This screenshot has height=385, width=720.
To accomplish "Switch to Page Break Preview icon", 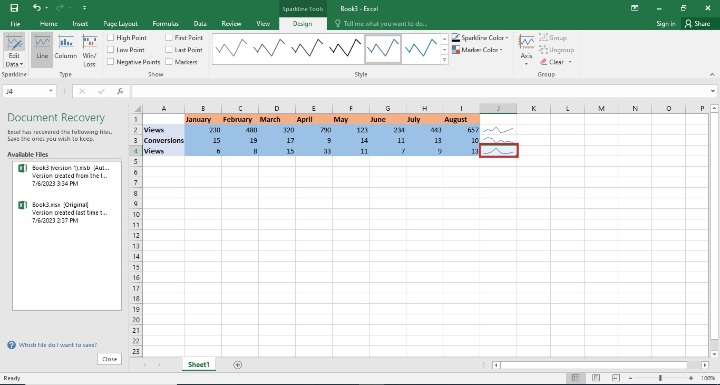I will pos(616,378).
